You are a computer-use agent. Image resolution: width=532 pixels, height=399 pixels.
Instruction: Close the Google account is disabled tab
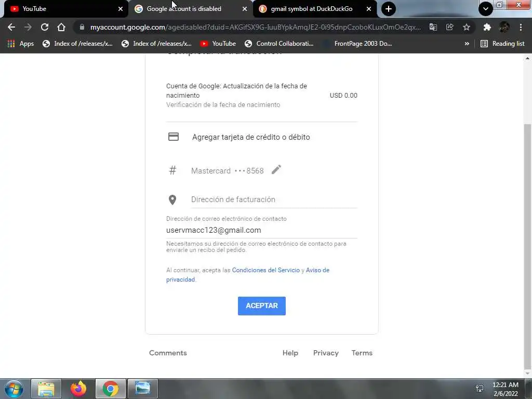point(245,9)
